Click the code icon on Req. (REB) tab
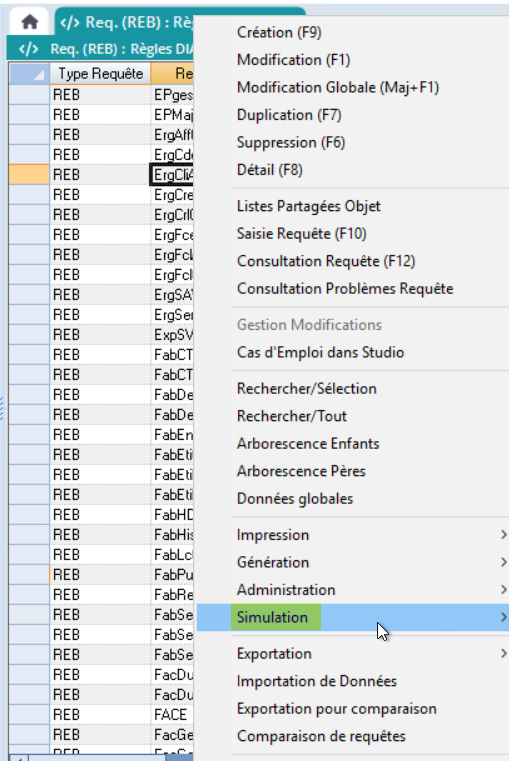The height and width of the screenshot is (761, 509). [x=69, y=22]
